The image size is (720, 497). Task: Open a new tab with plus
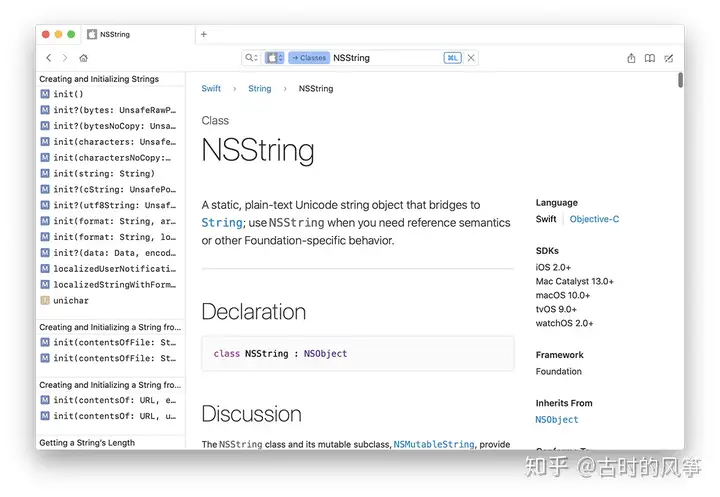(204, 34)
